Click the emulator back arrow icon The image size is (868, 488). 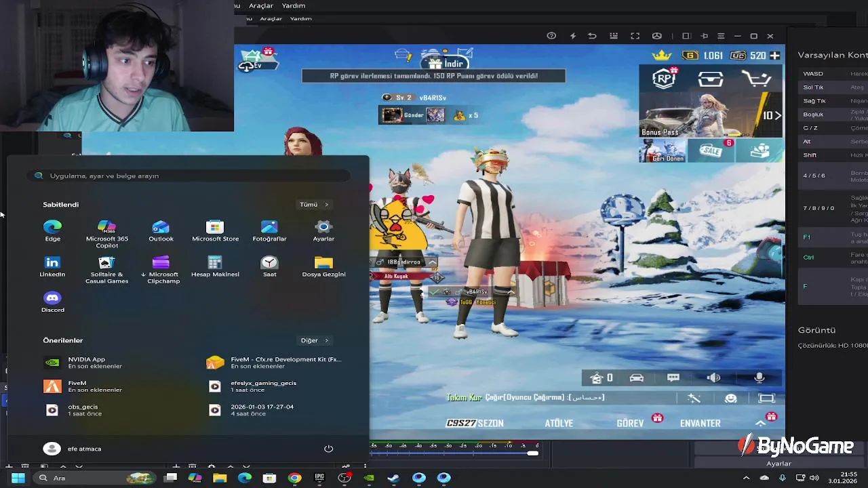tap(592, 36)
